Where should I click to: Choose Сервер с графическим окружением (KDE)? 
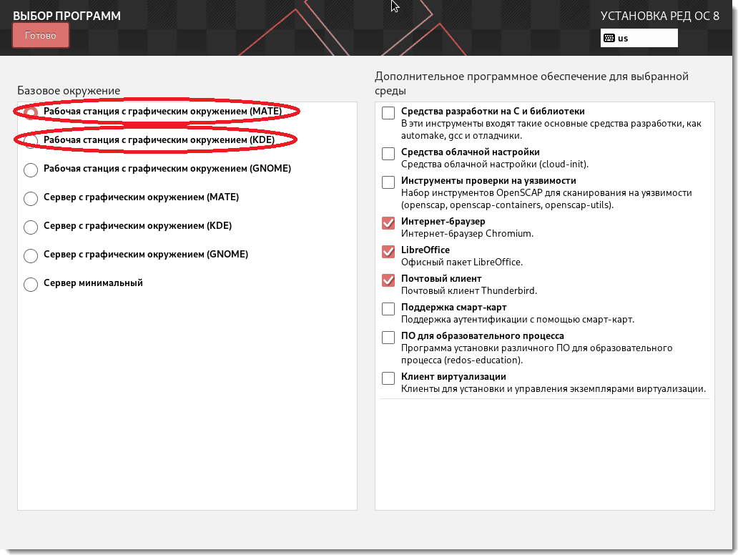(31, 227)
